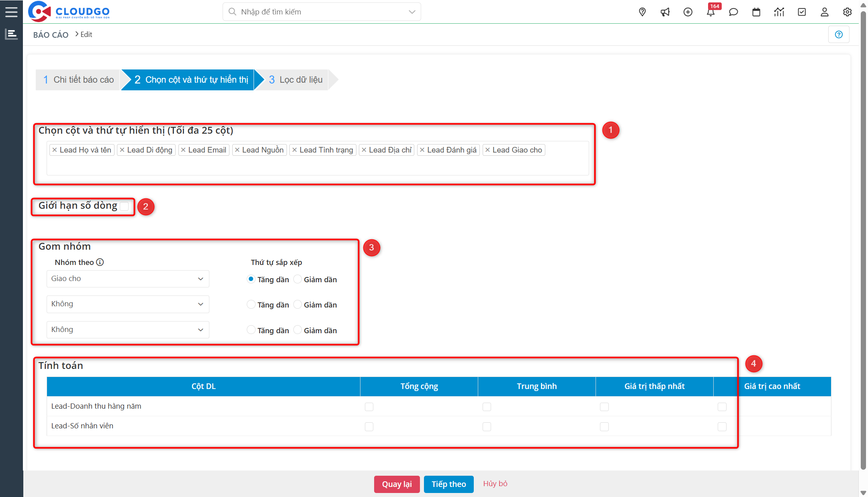
Task: Click the Nhập để tìm kiếm search field
Action: (x=321, y=12)
